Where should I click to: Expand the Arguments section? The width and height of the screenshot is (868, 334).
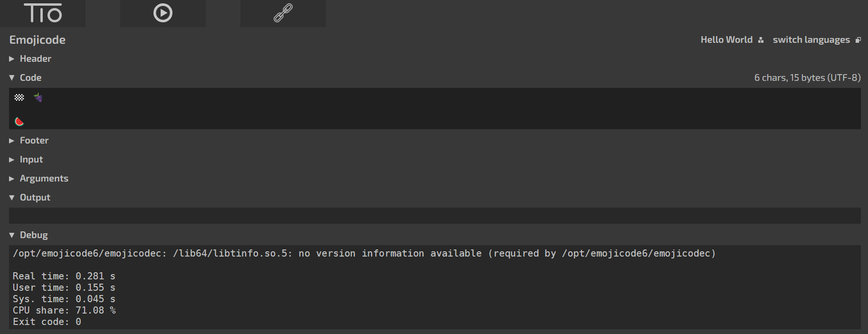tap(38, 179)
